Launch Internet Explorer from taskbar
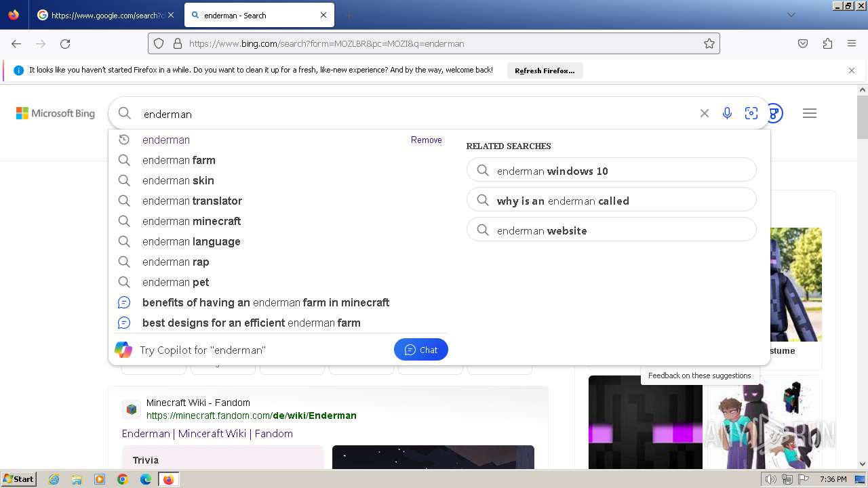 coord(54,479)
